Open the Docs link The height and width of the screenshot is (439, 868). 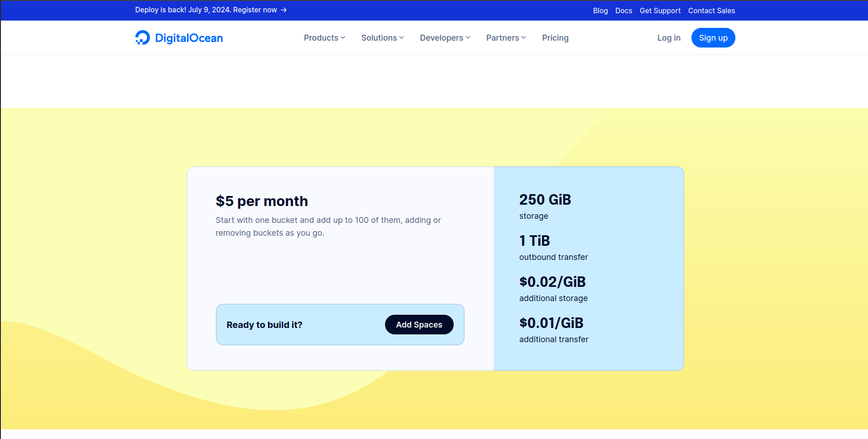click(x=623, y=11)
